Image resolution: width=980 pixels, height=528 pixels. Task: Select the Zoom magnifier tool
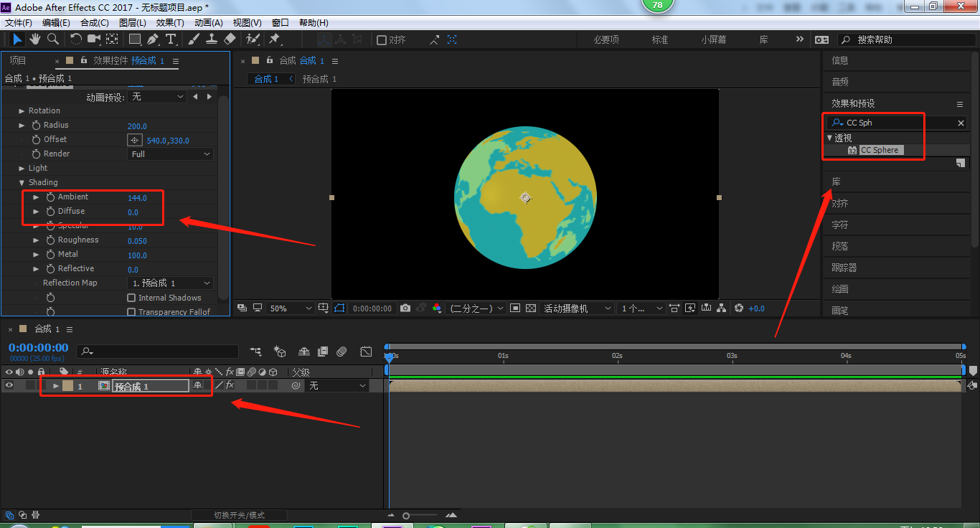tap(52, 39)
